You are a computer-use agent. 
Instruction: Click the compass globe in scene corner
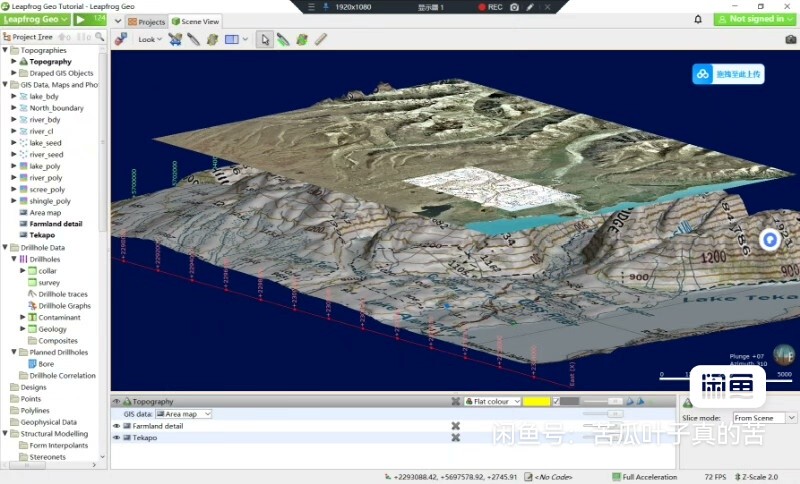(784, 354)
